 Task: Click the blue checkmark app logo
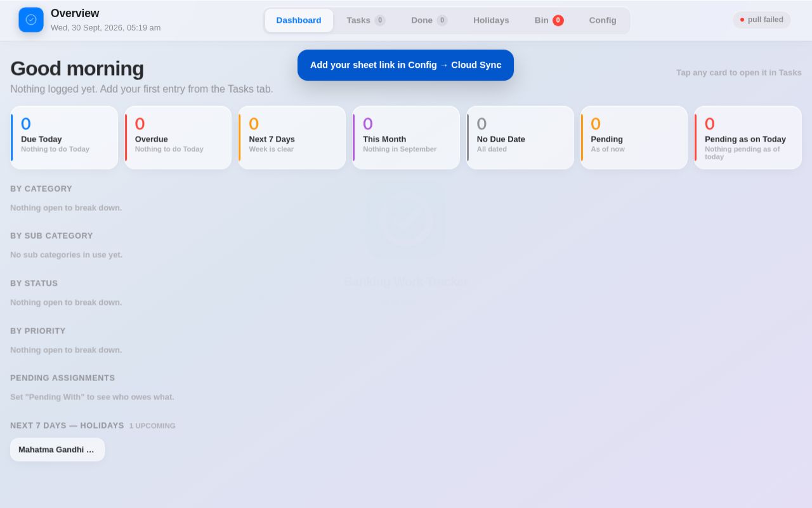(x=31, y=20)
